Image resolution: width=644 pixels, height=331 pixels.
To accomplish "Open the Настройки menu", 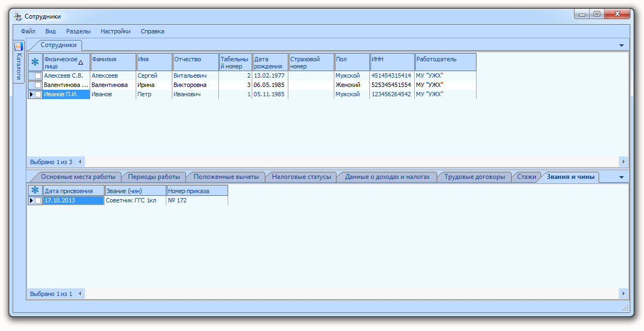I will pos(115,31).
